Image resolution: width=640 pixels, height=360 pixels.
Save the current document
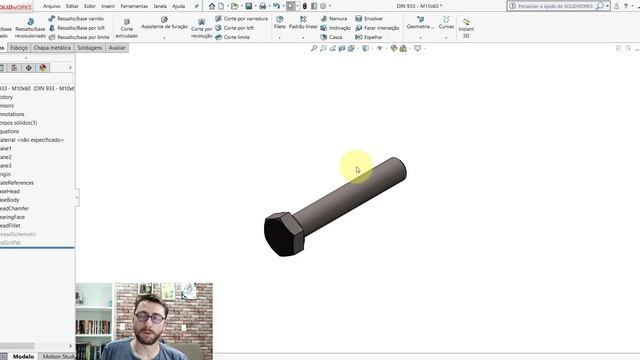pyautogui.click(x=249, y=6)
